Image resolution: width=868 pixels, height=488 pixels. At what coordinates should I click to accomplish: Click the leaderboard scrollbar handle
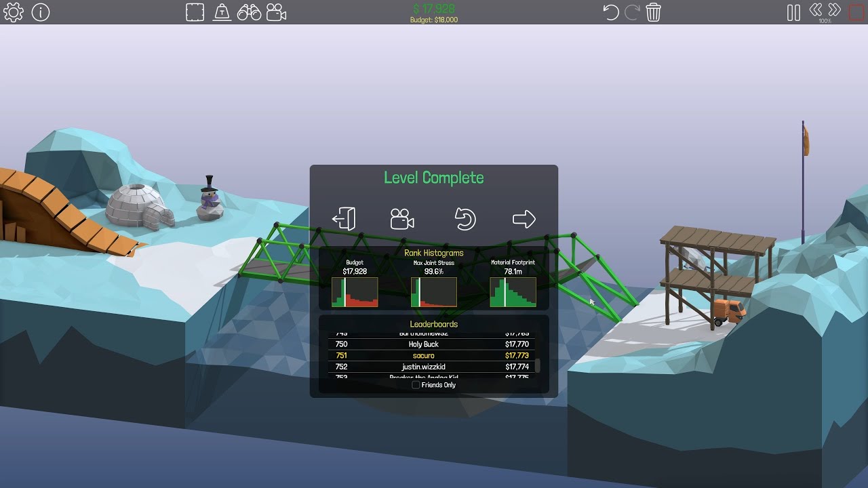tap(538, 365)
